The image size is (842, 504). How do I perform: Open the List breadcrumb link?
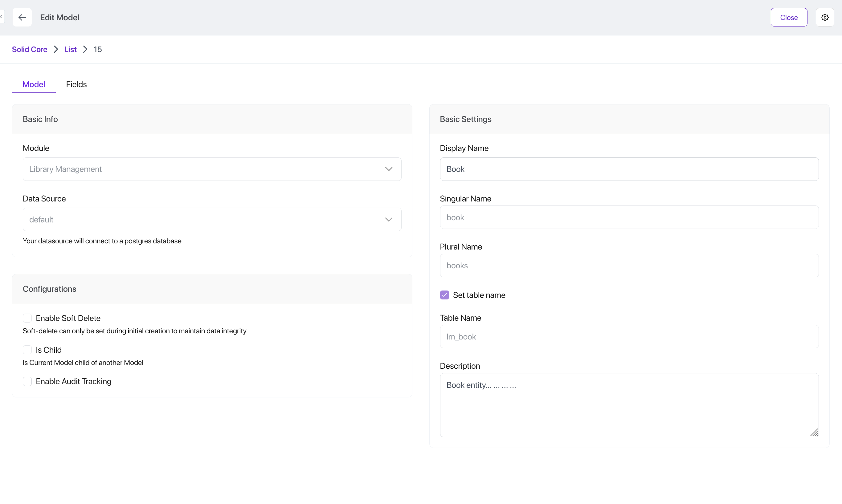70,50
